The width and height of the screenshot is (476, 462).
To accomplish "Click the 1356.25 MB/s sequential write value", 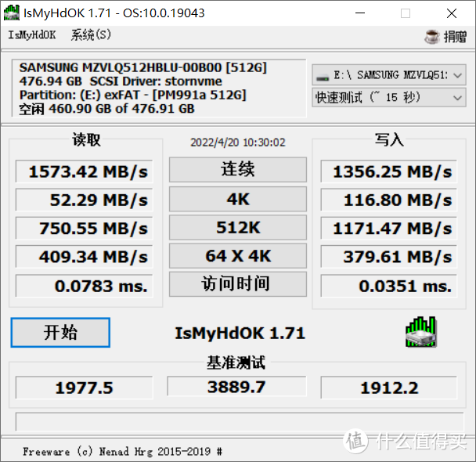I will [x=389, y=171].
